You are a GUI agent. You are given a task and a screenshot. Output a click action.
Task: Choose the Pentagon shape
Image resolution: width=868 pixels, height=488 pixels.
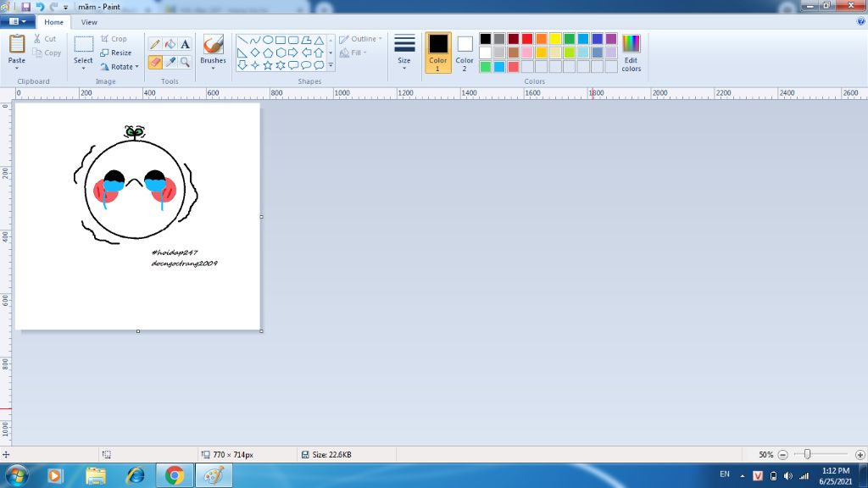[267, 53]
